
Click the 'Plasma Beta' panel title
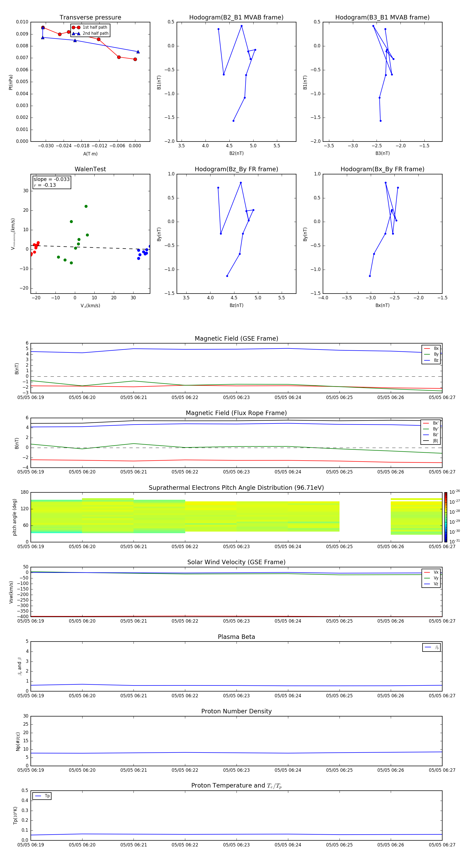pyautogui.click(x=236, y=637)
